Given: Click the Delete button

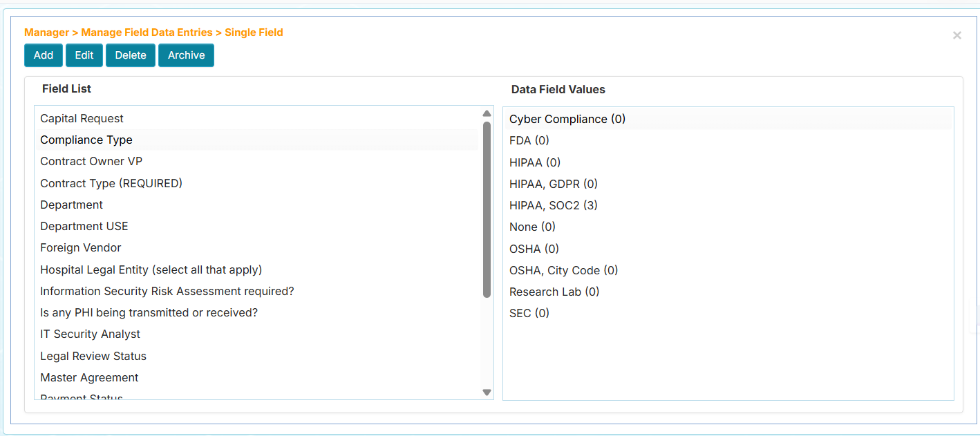Looking at the screenshot, I should point(130,55).
